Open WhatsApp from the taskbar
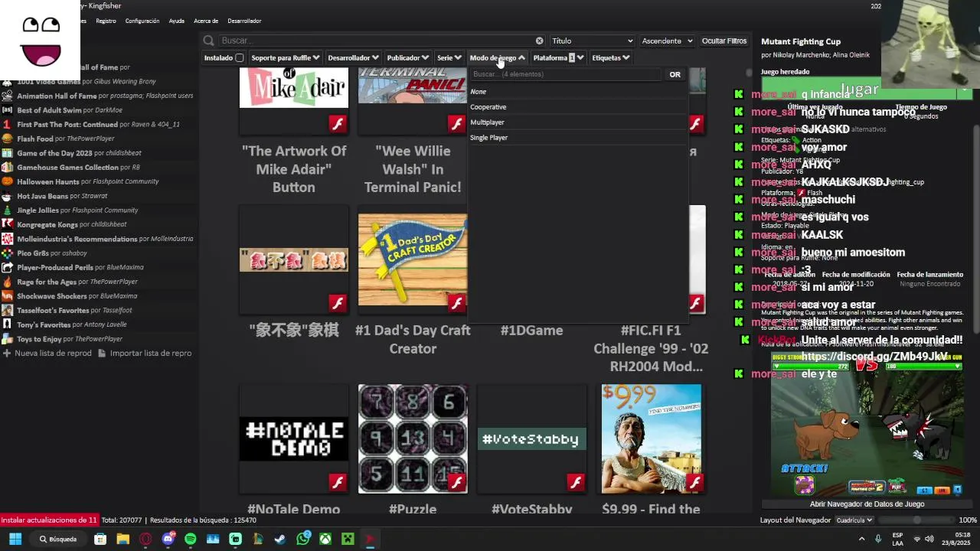Viewport: 980px width, 551px height. (x=303, y=539)
